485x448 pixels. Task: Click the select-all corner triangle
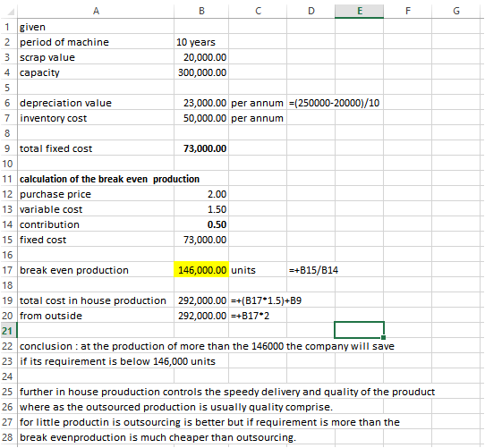click(10, 12)
